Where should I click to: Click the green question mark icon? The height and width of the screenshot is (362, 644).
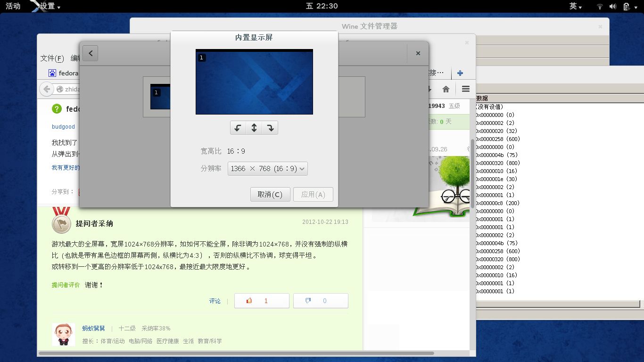point(57,109)
